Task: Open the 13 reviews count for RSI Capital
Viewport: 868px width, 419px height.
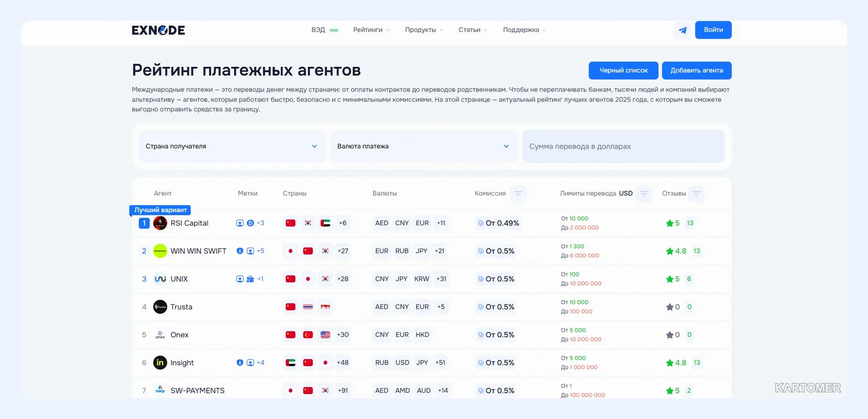Action: [690, 223]
